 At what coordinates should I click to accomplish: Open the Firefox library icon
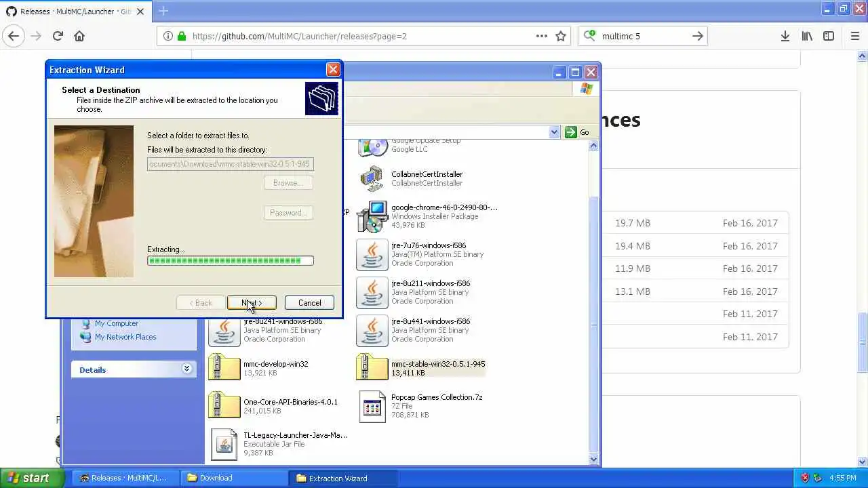807,36
